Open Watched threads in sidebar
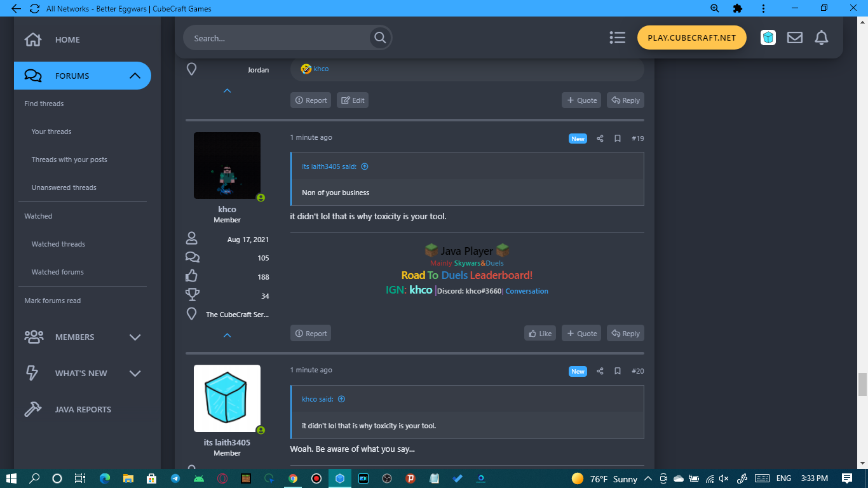Screen dimensions: 868x488 58,244
